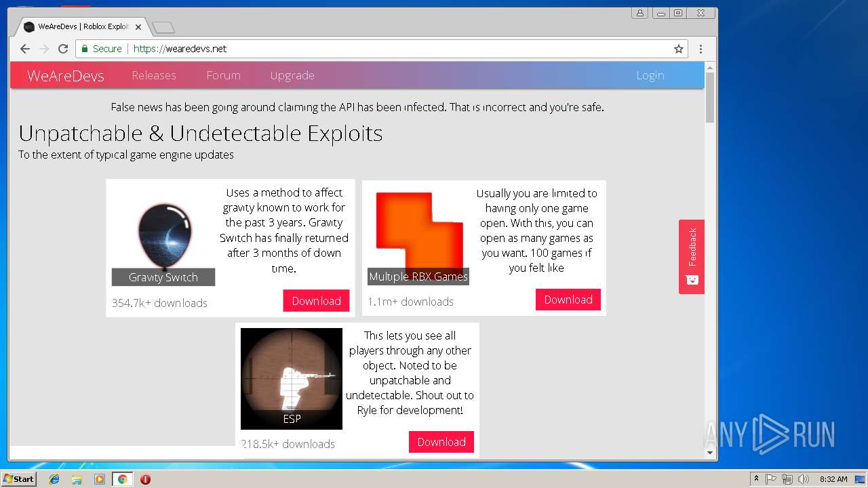Screen dimensions: 868x488
Task: Open a new tab with the new-tab button
Action: (x=163, y=27)
